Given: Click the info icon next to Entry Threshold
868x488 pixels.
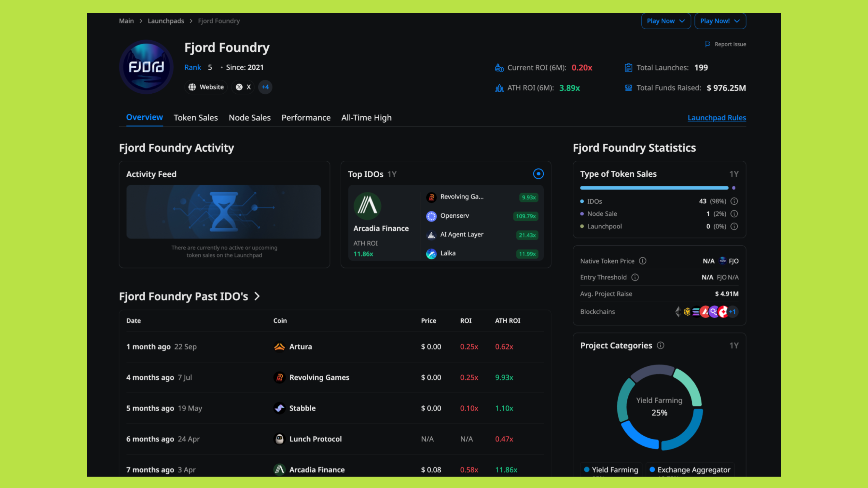Looking at the screenshot, I should click(x=635, y=277).
